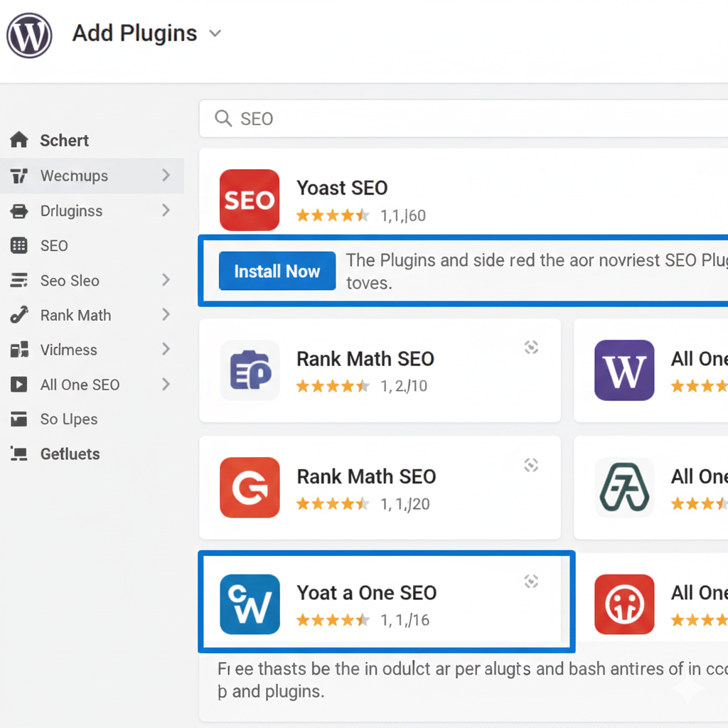Click the red face plugin icon
728x728 pixels.
(624, 604)
